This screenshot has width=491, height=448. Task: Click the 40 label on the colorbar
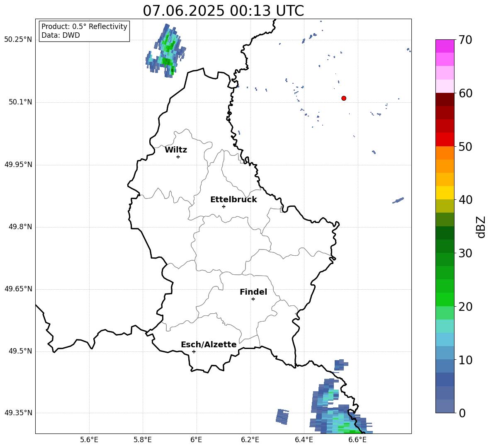465,200
